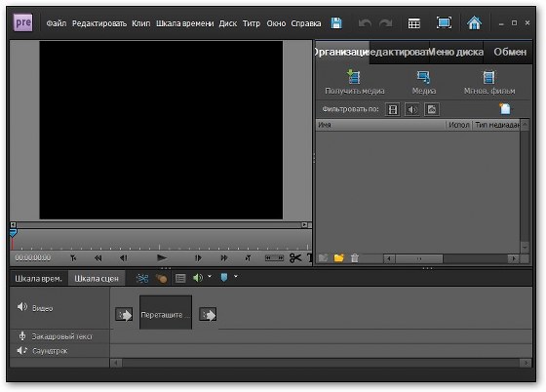Switch to the Меню диска tab
This screenshot has height=392, width=546.
click(456, 52)
